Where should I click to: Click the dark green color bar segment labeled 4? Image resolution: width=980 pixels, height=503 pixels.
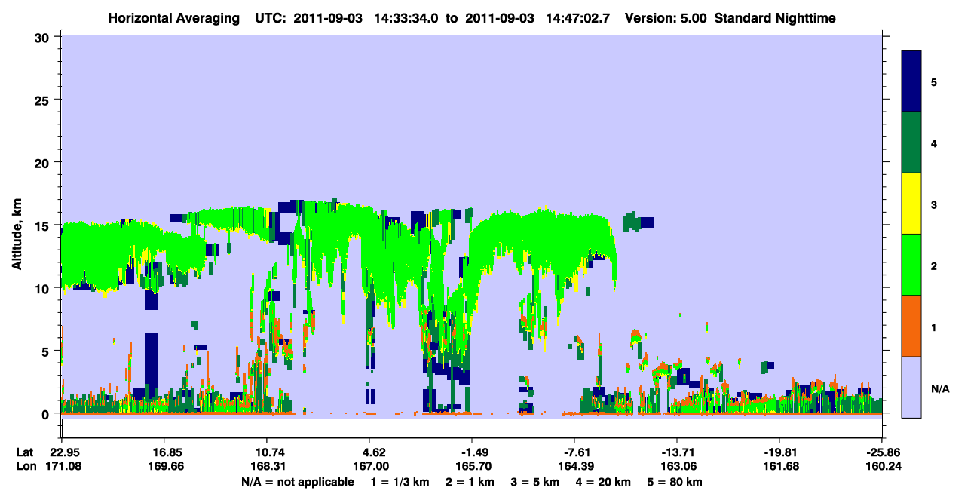pos(911,143)
